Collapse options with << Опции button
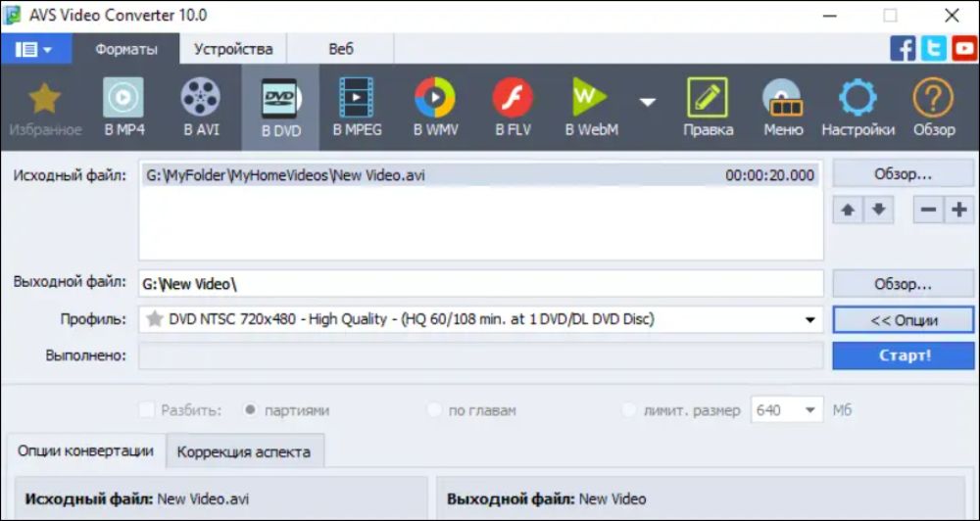980x521 pixels. [x=904, y=320]
